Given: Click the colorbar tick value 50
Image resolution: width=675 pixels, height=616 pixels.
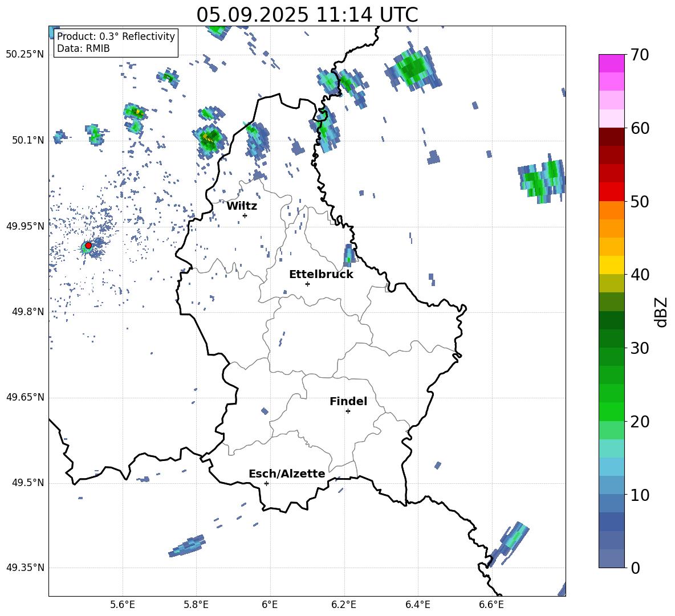Looking at the screenshot, I should point(640,202).
